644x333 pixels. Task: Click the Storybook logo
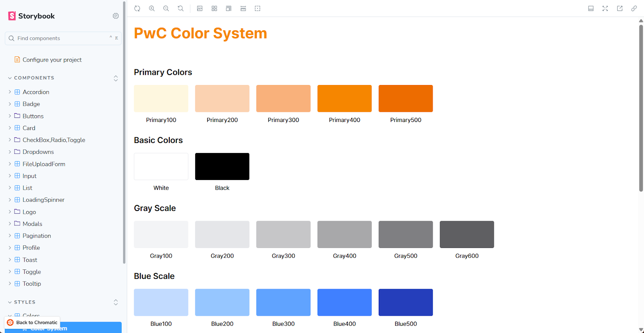point(31,16)
